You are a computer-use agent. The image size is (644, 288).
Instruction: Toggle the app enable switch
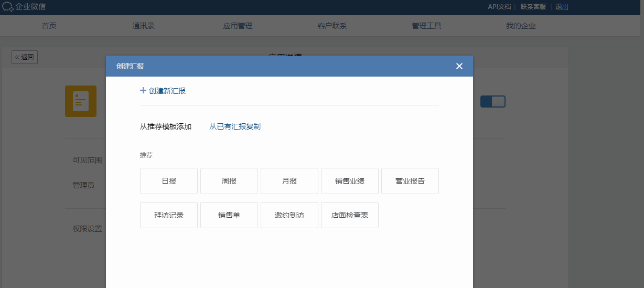(493, 102)
